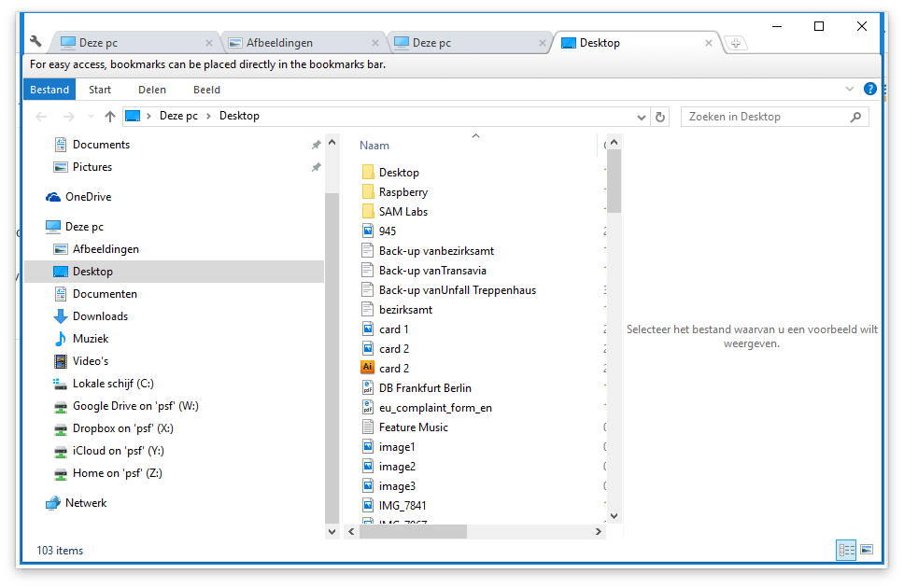
Task: Expand the ribbon with the chevron
Action: [849, 90]
